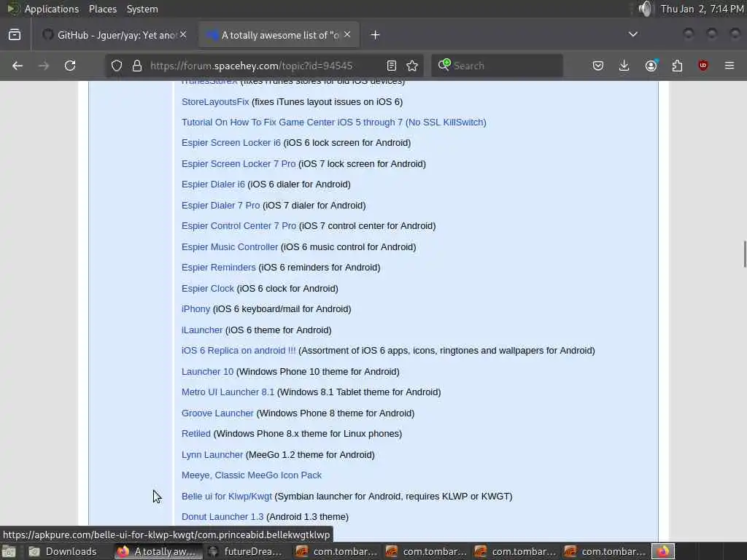Viewport: 747px width, 560px height.
Task: Switch to the first com.tombar... taskbar window
Action: click(336, 551)
